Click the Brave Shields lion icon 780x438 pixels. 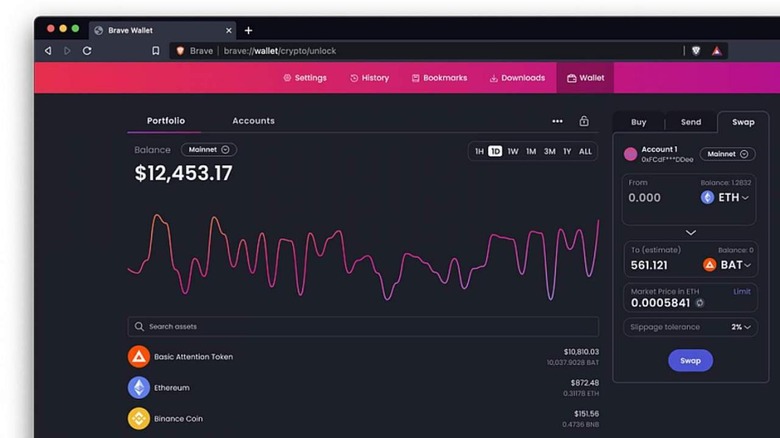[x=696, y=50]
